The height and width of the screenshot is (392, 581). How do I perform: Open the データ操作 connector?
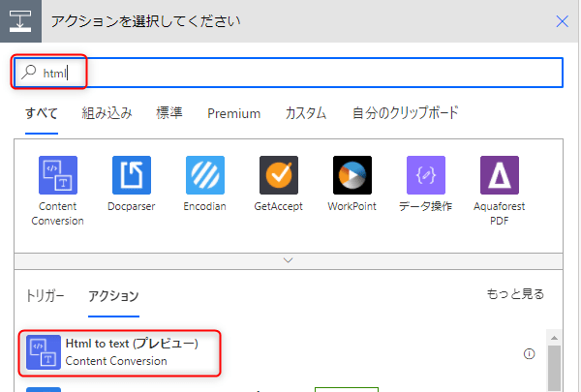pyautogui.click(x=426, y=175)
